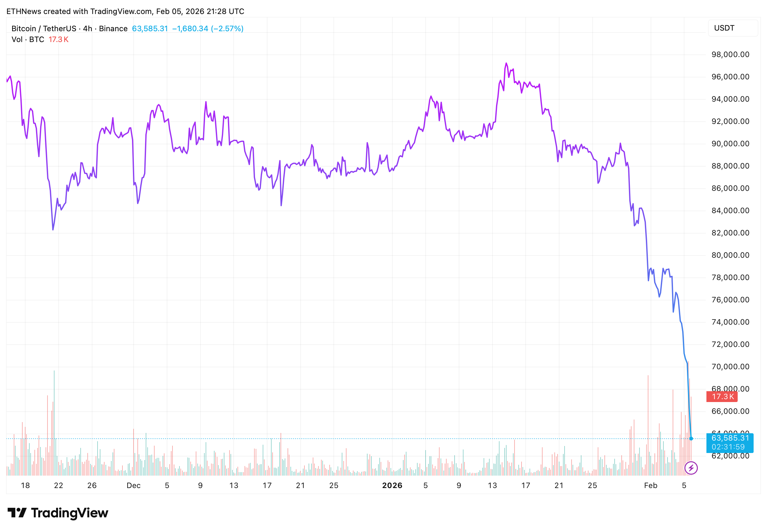
Task: Click the 18 date label on time axis
Action: 26,485
